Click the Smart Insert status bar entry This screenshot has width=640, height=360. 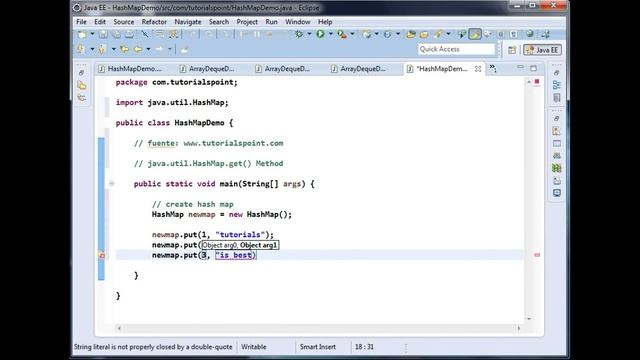pos(318,347)
